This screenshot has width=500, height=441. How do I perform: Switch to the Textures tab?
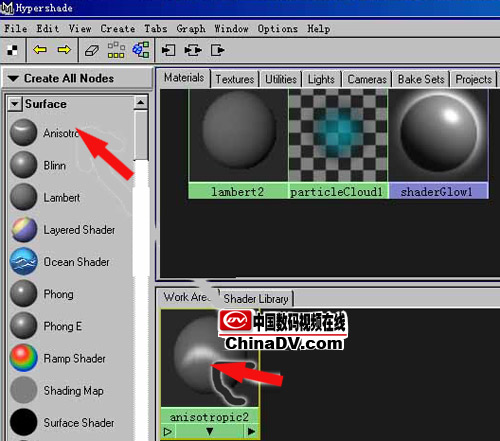pyautogui.click(x=235, y=79)
